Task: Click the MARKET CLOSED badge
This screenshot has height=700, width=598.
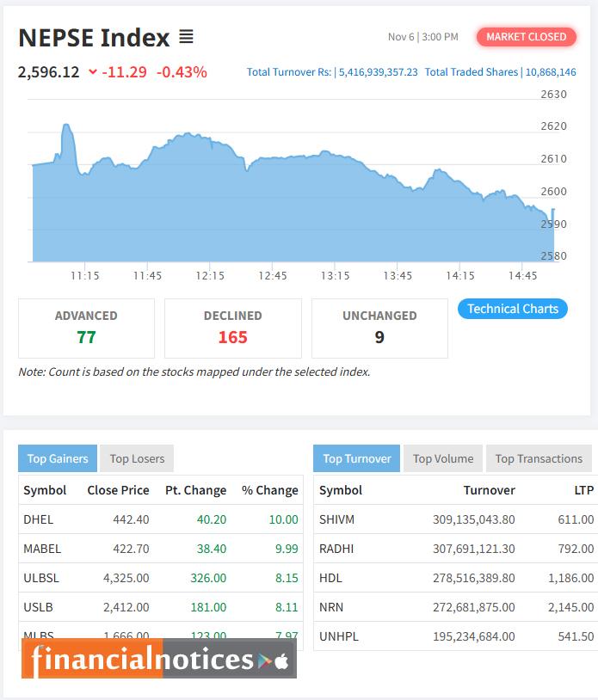Action: [526, 37]
